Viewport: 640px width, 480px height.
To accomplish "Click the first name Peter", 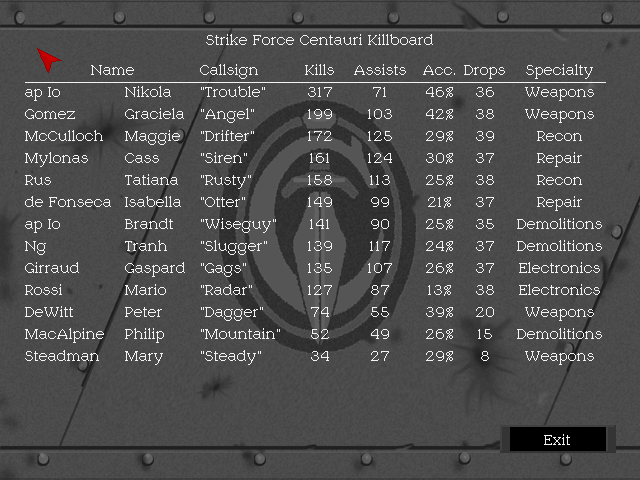I will pyautogui.click(x=143, y=313).
